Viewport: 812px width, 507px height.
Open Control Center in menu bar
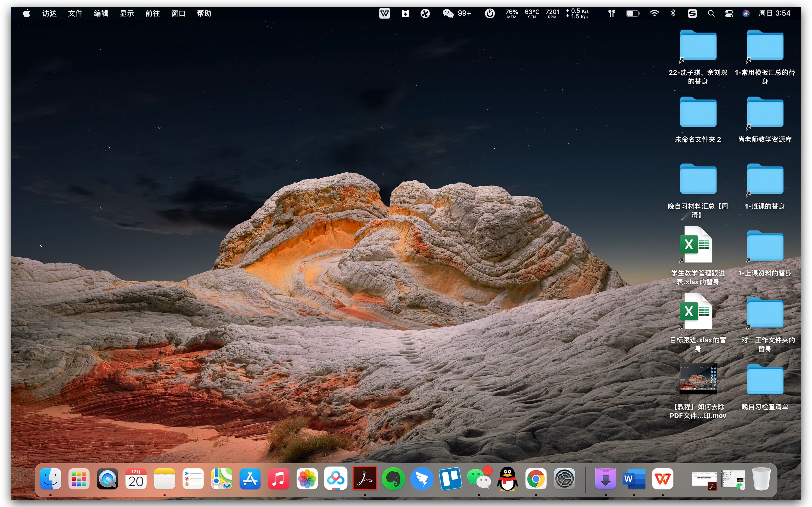coord(729,13)
